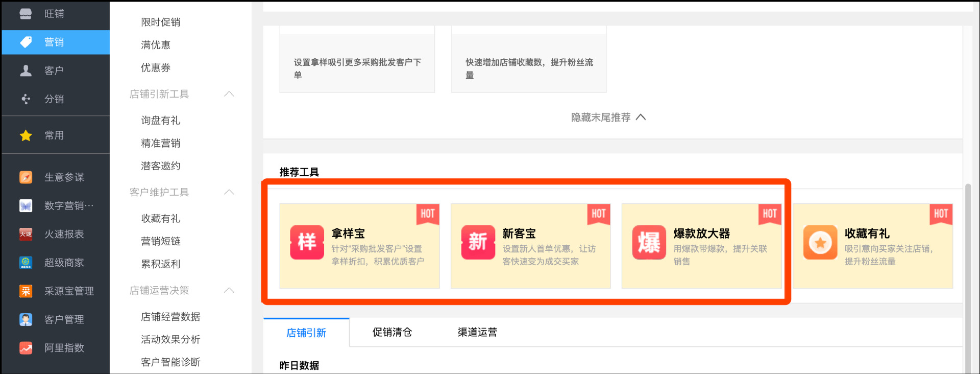Click 店铺引新工具 section header text
This screenshot has height=374, width=980.
tap(159, 94)
